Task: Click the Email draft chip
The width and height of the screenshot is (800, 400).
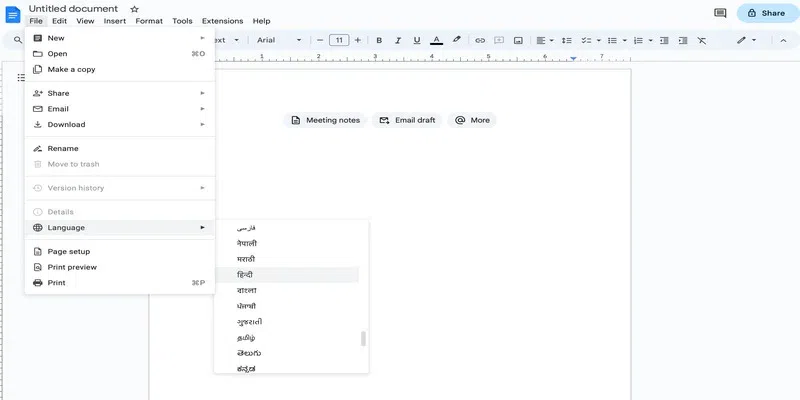Action: pos(407,120)
